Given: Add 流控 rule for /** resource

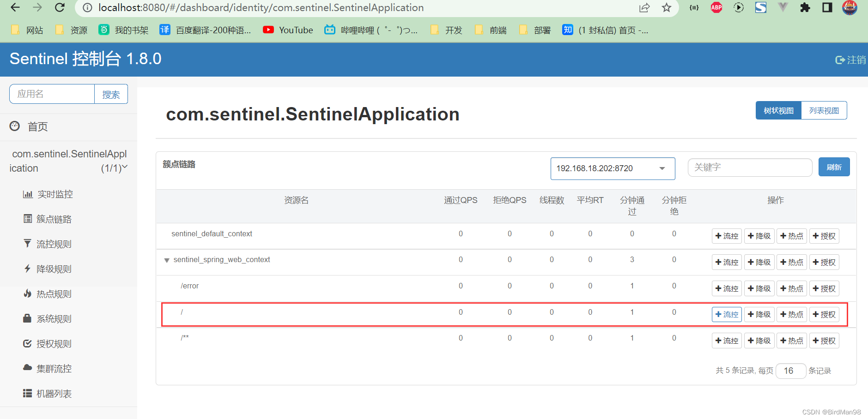Looking at the screenshot, I should click(x=727, y=341).
